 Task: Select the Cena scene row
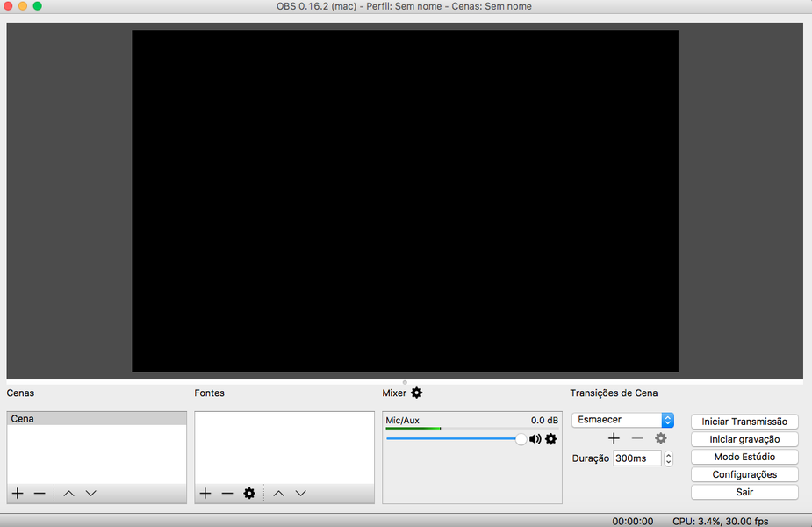(97, 419)
